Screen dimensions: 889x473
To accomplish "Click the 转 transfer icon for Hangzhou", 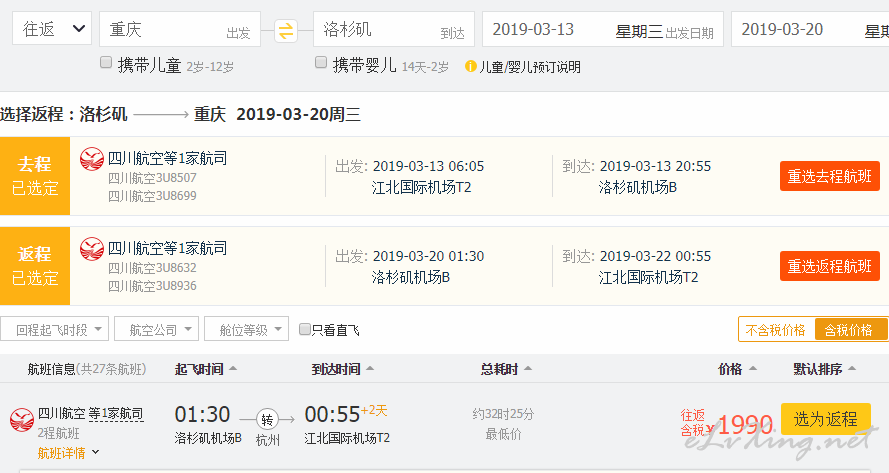I will tap(267, 420).
